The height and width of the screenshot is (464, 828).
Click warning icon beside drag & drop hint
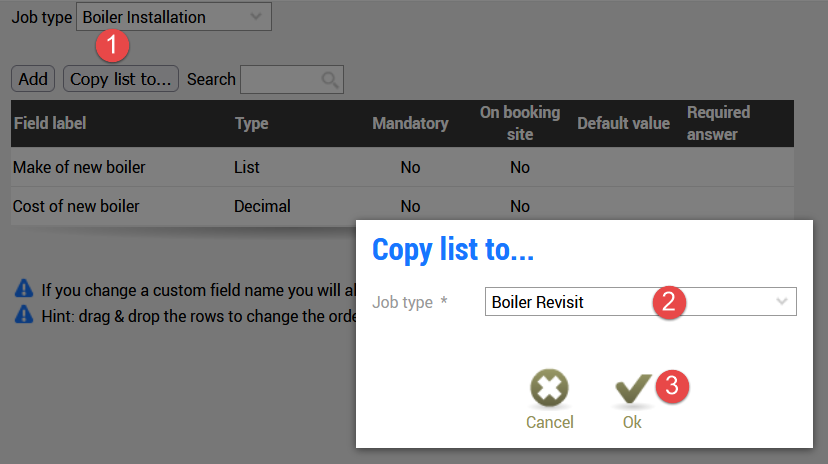[25, 312]
